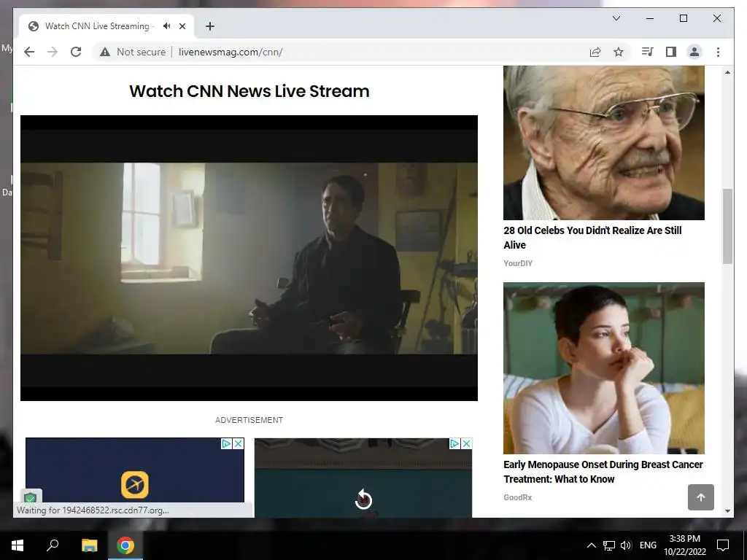The height and width of the screenshot is (560, 747).
Task: Replay the ad video with replay icon
Action: click(363, 499)
